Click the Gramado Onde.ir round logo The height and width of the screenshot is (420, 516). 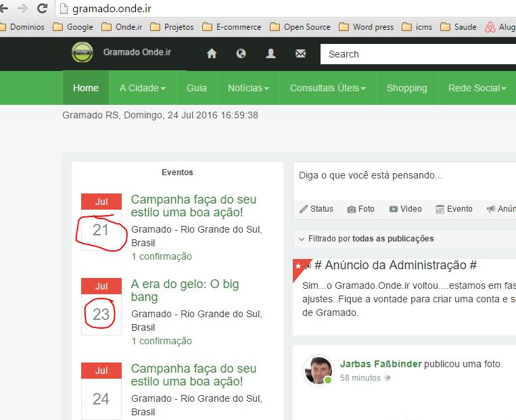83,52
